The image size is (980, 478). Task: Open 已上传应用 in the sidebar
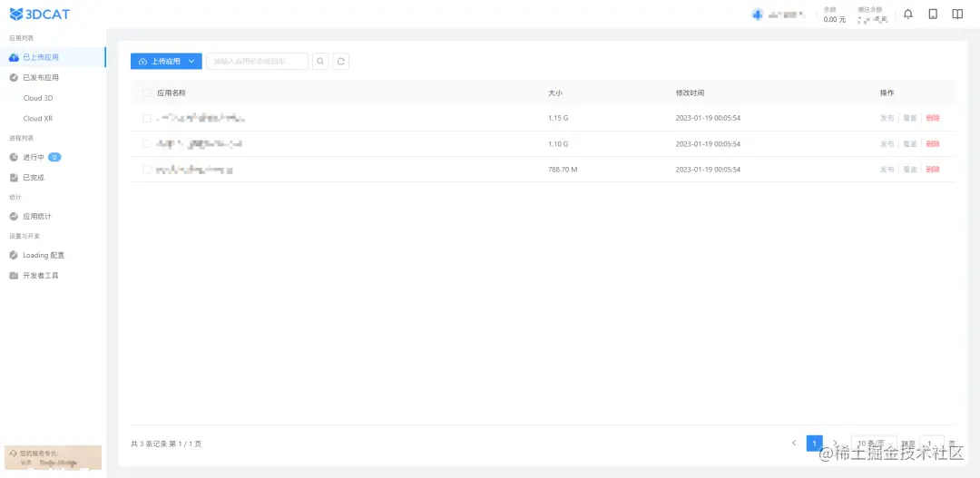click(54, 57)
